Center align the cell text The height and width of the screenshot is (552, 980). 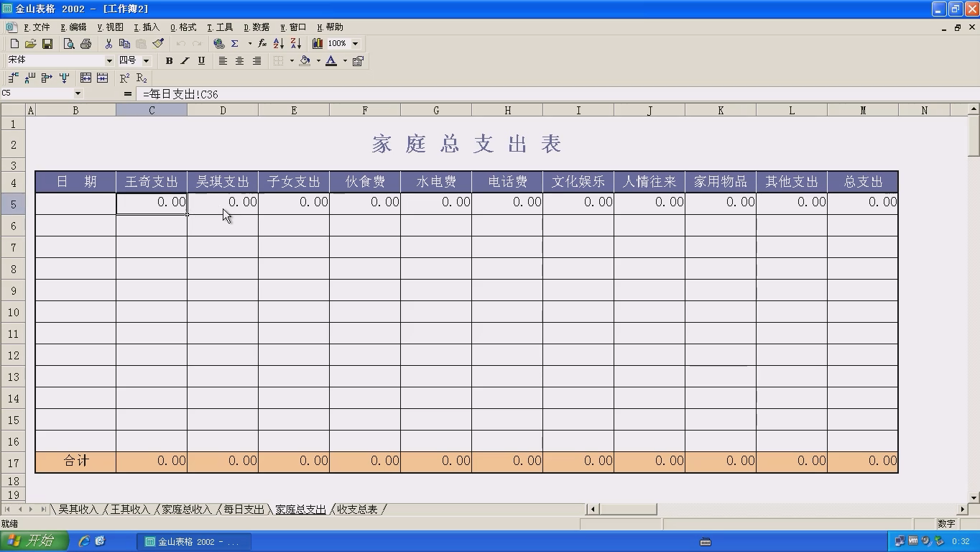click(239, 61)
